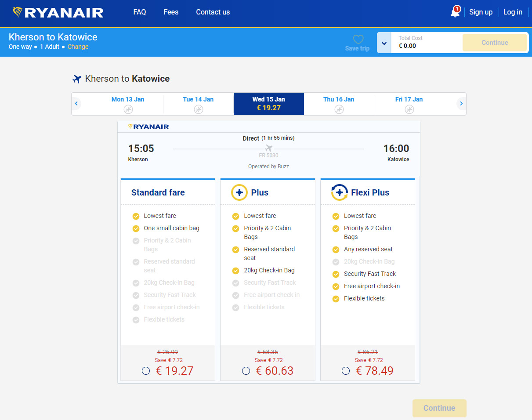Viewport: 532px width, 420px height.
Task: Select the Mon 13 Jan date tab
Action: [128, 104]
